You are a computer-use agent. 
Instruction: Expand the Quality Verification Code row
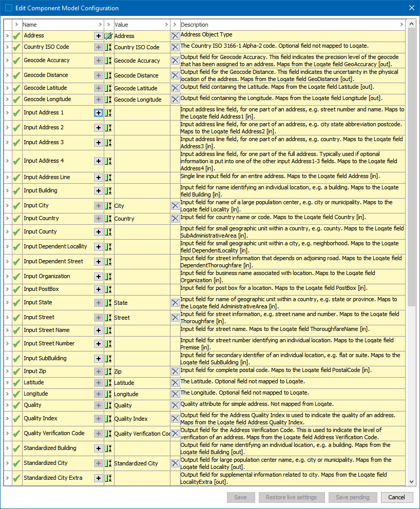point(8,433)
